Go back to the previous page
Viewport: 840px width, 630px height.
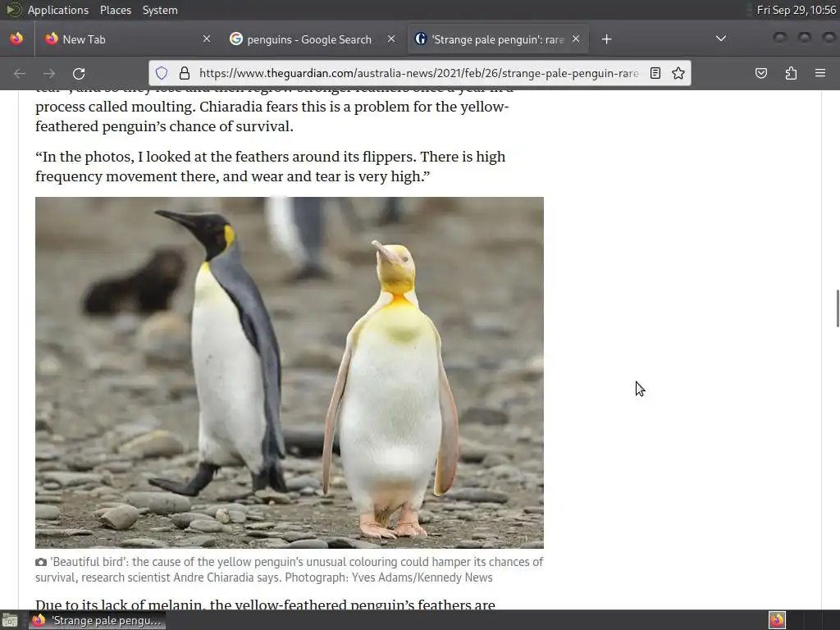click(x=20, y=73)
